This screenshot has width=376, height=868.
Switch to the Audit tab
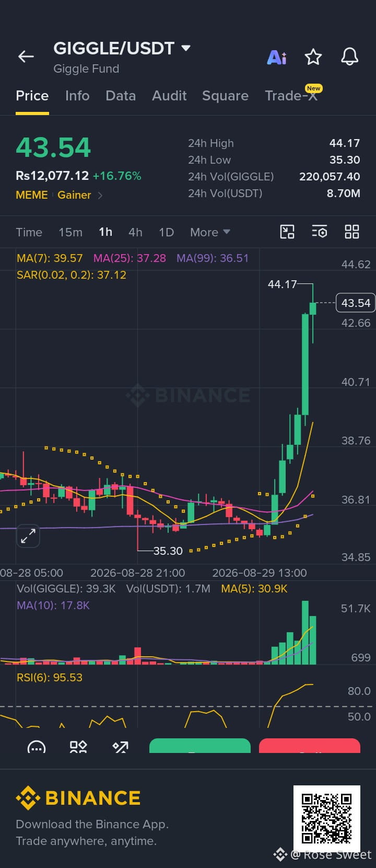click(x=169, y=96)
